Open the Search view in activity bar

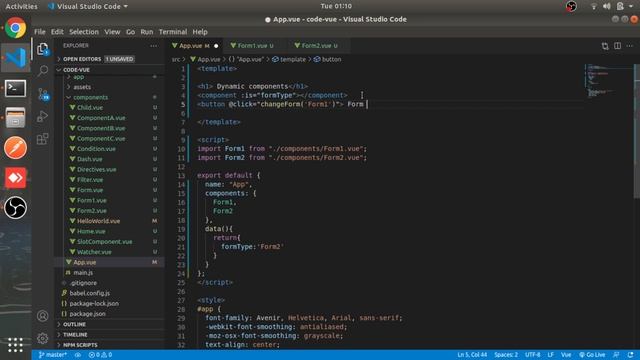43,71
